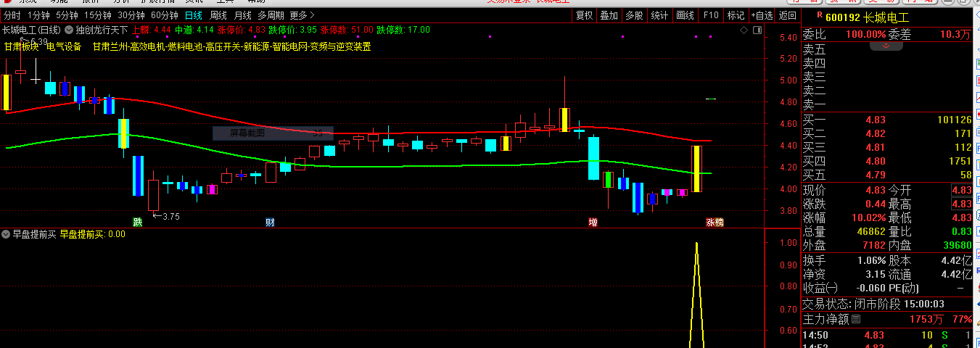This screenshot has height=348, width=980.
Task: Click the 涨停价 4.83 indicator reading
Action: click(241, 30)
